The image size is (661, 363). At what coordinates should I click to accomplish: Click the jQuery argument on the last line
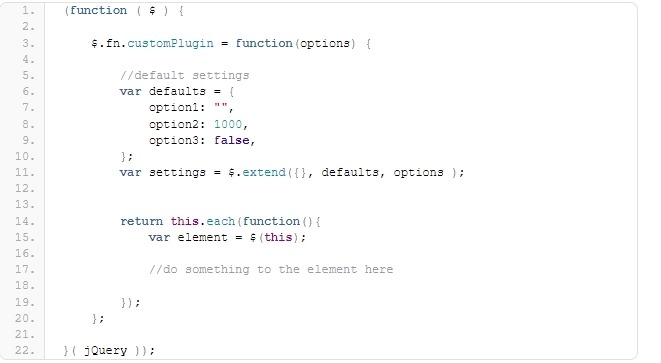click(x=105, y=351)
